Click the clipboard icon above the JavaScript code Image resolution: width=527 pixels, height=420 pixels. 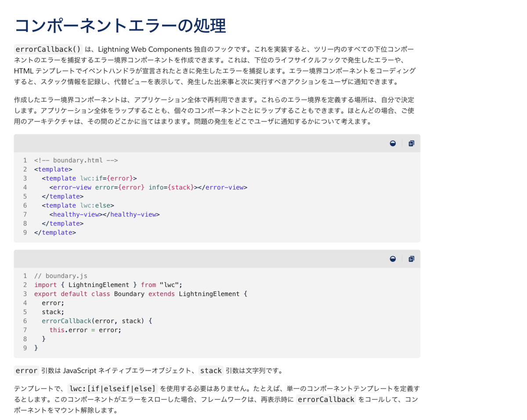(411, 258)
